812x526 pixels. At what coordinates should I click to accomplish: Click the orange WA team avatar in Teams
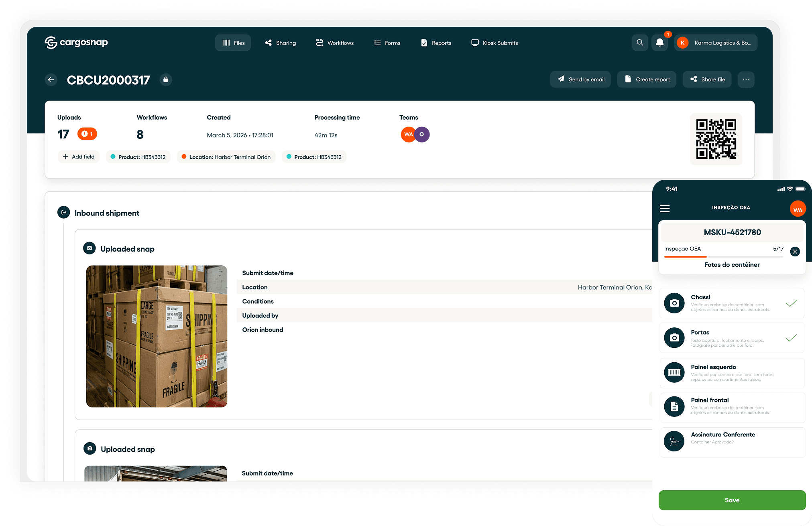pos(408,134)
